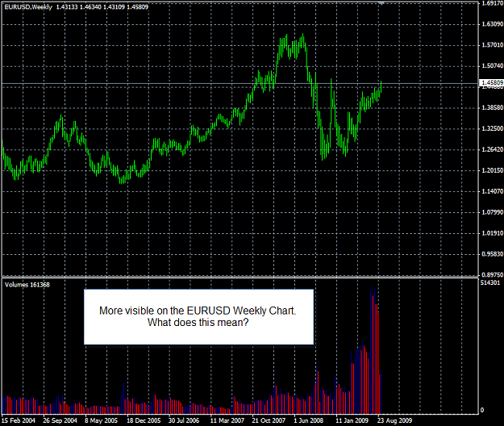The height and width of the screenshot is (426, 504).
Task: Click the 0.95830 price axis label
Action: tap(492, 254)
